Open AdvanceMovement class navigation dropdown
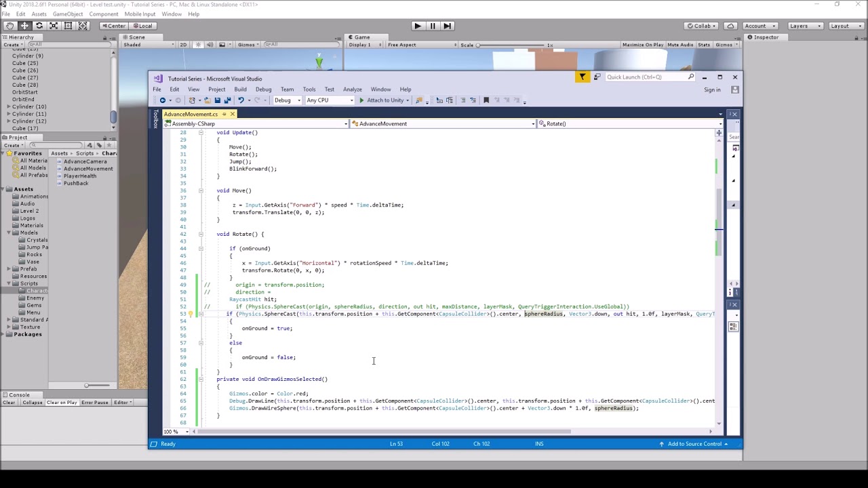This screenshot has height=488, width=868. 443,123
